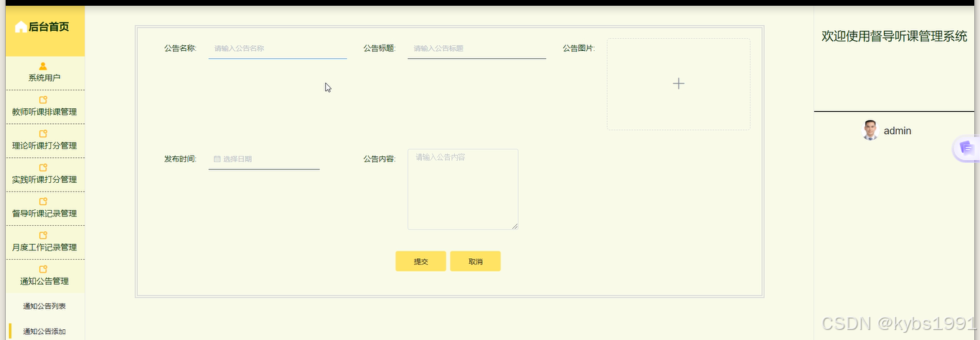Click the 欢迎使用督导听课管理系统 heading
The height and width of the screenshot is (340, 980).
(x=895, y=36)
